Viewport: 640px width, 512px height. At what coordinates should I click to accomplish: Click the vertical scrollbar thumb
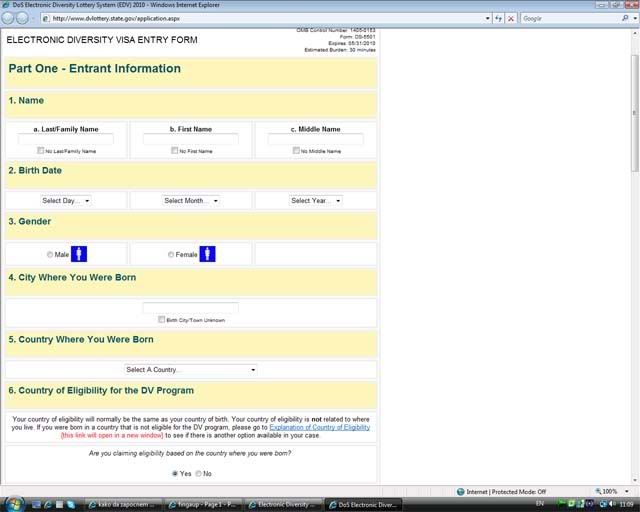[635, 113]
